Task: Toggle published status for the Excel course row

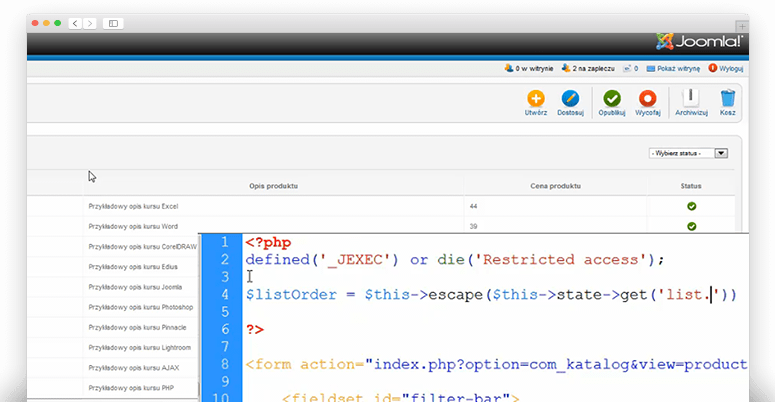Action: [x=691, y=206]
